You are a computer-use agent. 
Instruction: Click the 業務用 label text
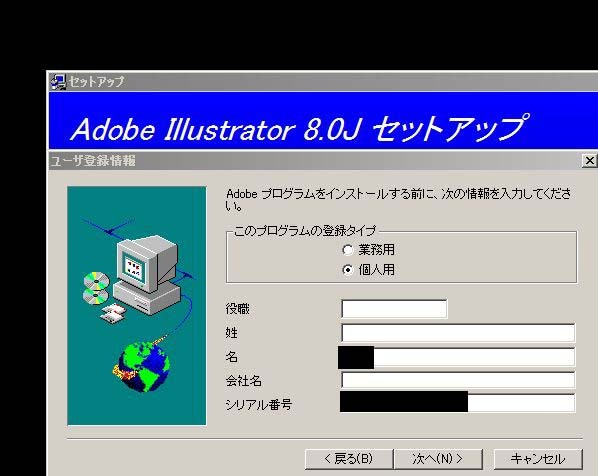coord(376,250)
